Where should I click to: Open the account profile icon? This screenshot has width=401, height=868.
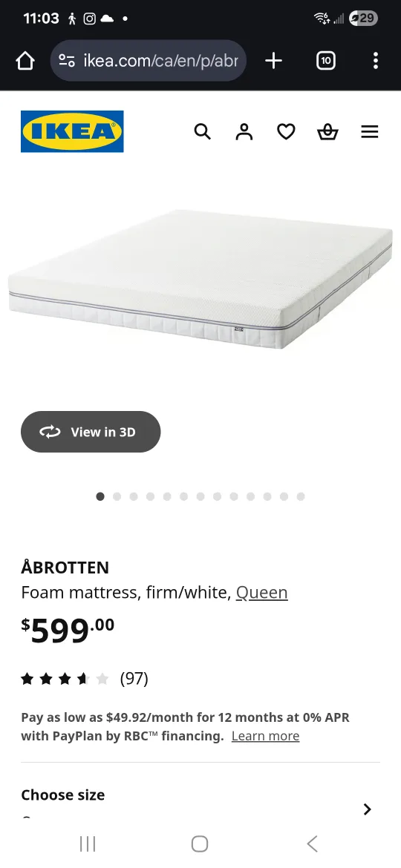click(x=244, y=132)
